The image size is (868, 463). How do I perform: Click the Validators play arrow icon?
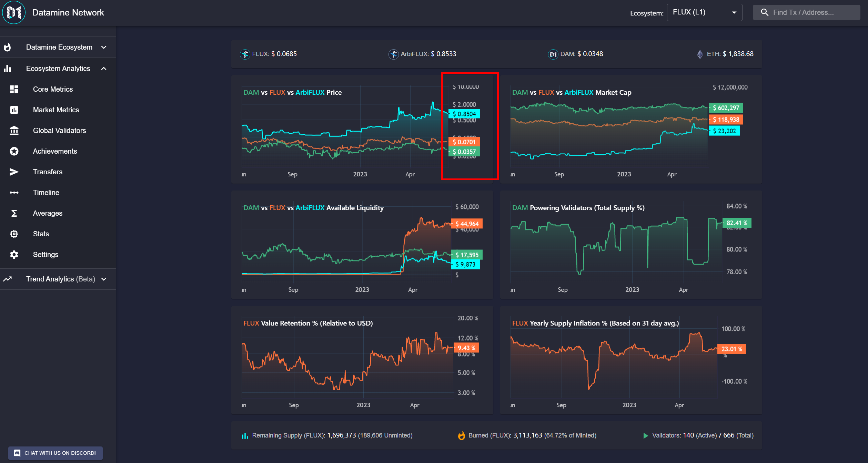[645, 436]
